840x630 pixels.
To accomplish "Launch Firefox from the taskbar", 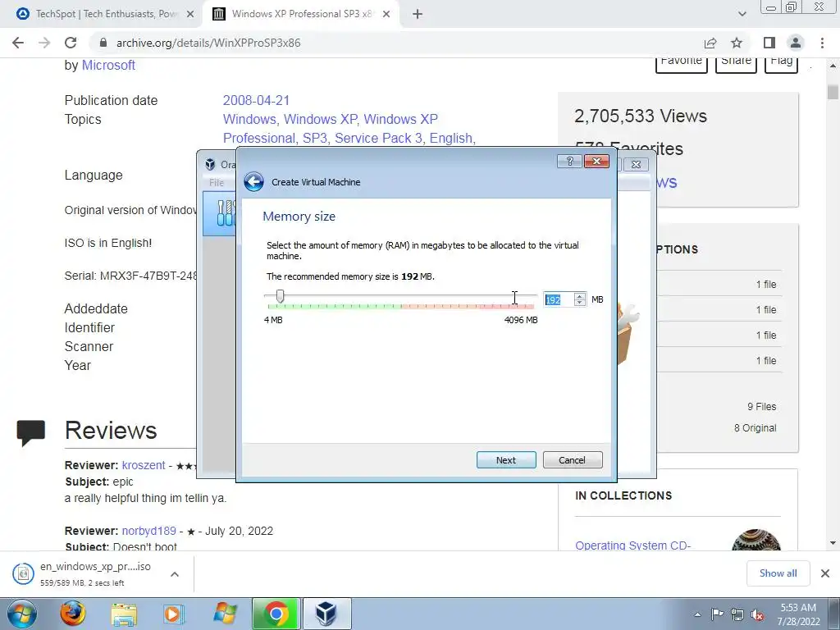I will pos(72,614).
